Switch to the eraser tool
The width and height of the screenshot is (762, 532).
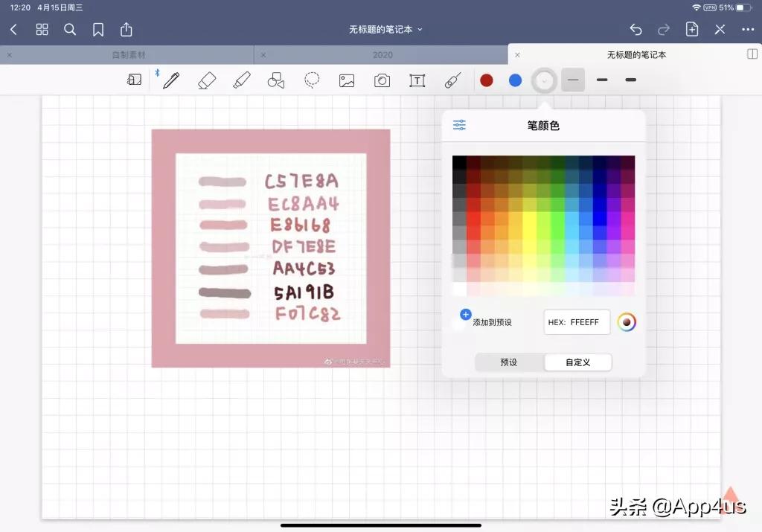click(x=207, y=80)
